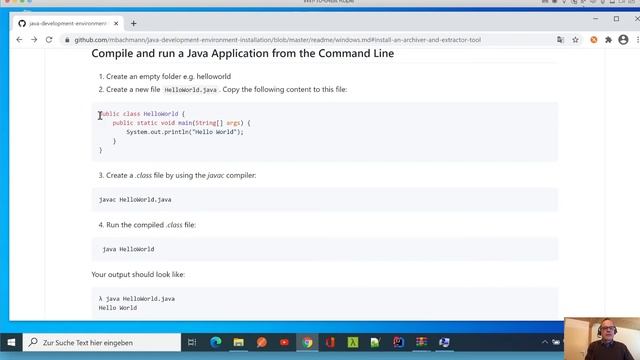Open the translate page icon
The image size is (640, 360).
click(x=560, y=40)
